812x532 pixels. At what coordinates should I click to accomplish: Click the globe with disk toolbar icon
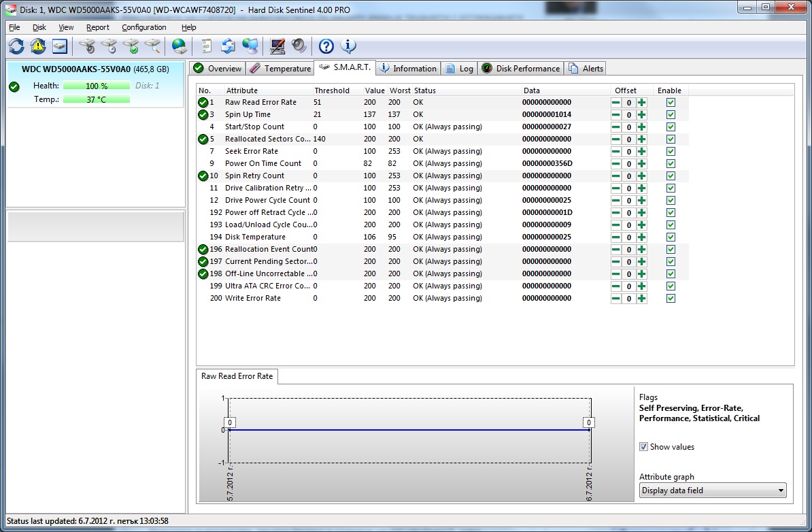[179, 46]
